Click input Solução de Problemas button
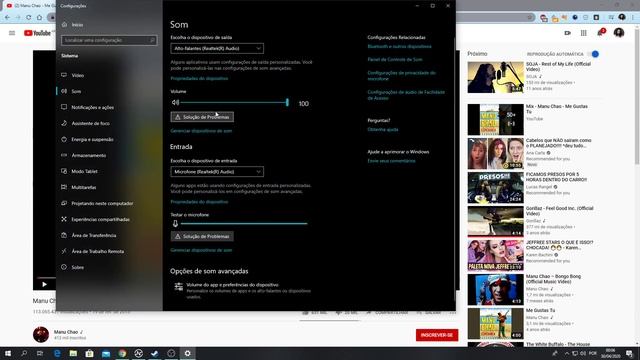Screen dimensions: 640x360 (202, 236)
